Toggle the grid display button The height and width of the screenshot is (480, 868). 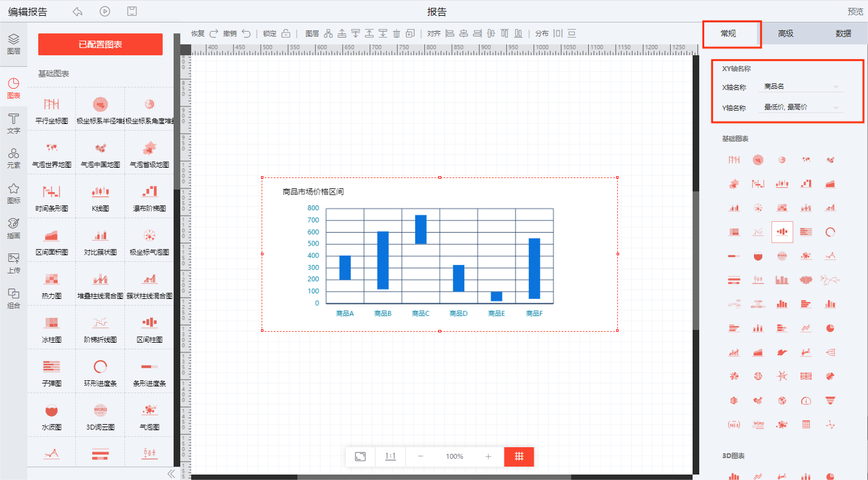519,456
